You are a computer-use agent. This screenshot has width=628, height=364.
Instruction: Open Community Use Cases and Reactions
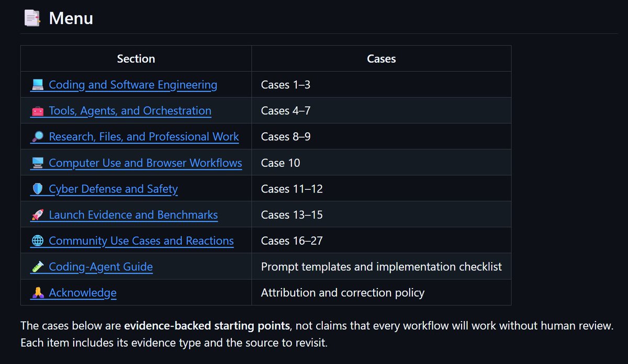click(x=141, y=241)
